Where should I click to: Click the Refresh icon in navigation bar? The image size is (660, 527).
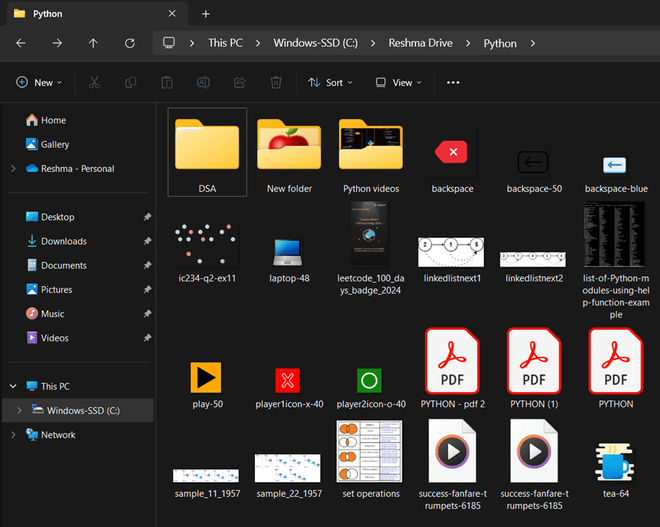click(x=129, y=44)
